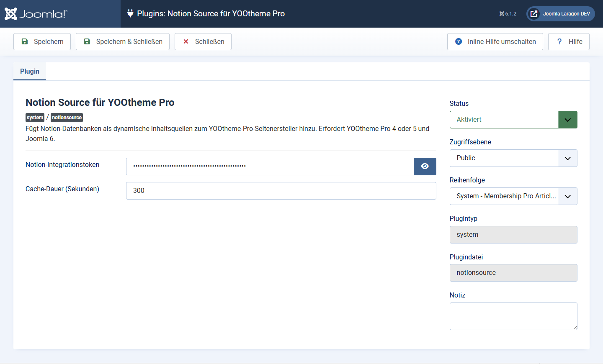The width and height of the screenshot is (603, 364).
Task: Toggle inline help with Inline-Hilfe umschalten
Action: click(x=495, y=41)
